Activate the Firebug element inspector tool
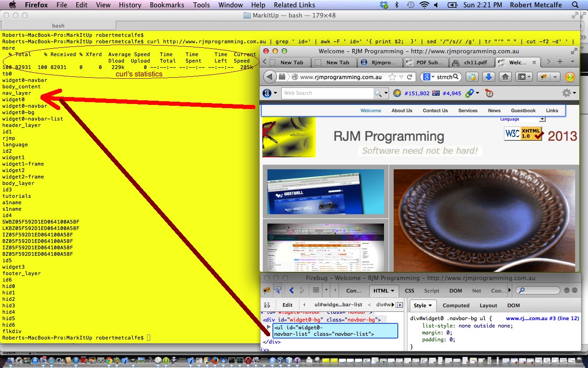The height and width of the screenshot is (368, 588). pos(278,290)
